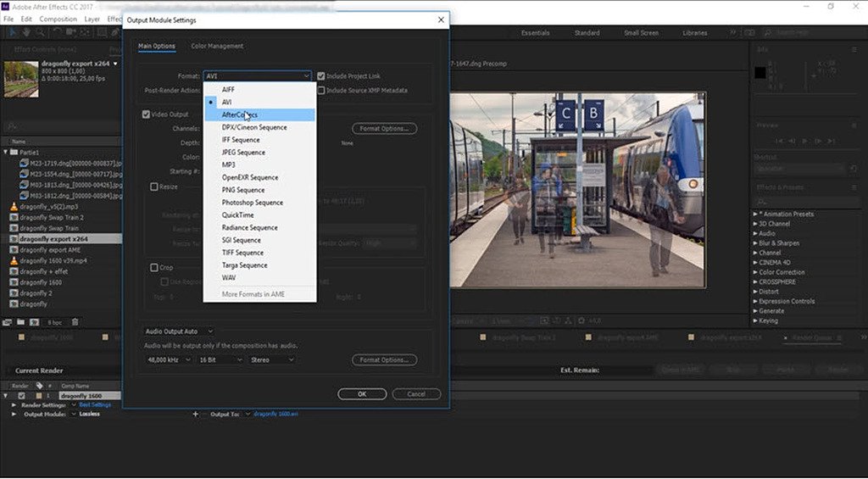
Task: Toggle render checkbox for dragonfly 1600 queue item
Action: tap(21, 396)
